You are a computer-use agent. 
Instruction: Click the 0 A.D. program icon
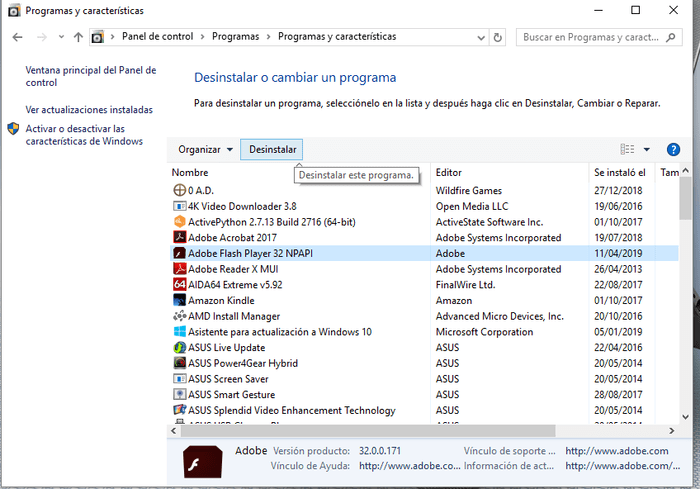[179, 190]
